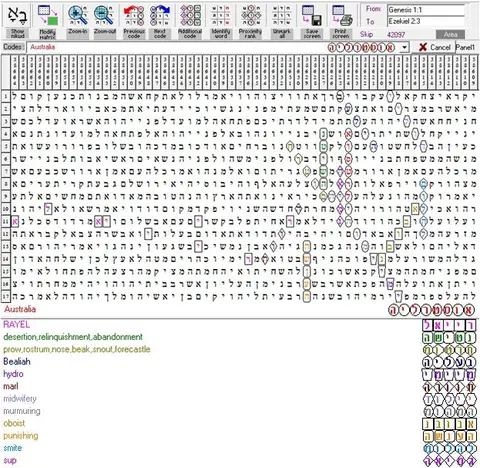Click the matrix row number 1 header
Image resolution: width=480 pixels, height=468 pixels.
(6, 97)
